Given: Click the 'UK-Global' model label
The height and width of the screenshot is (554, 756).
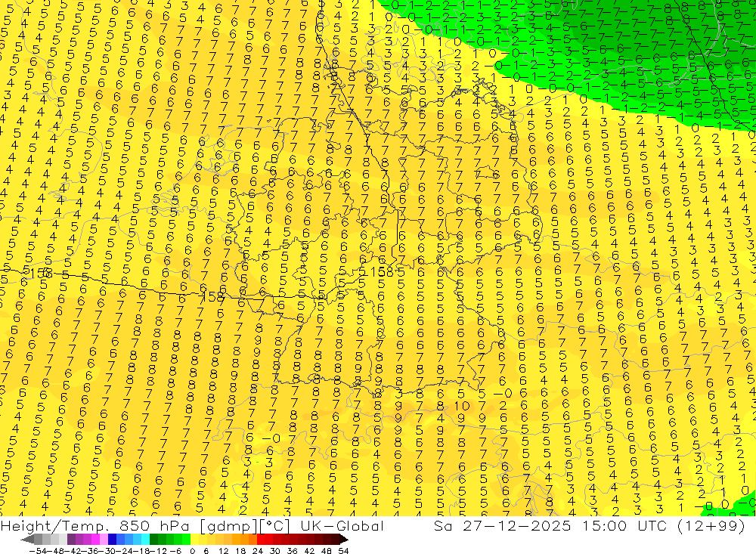Looking at the screenshot, I should [x=342, y=525].
